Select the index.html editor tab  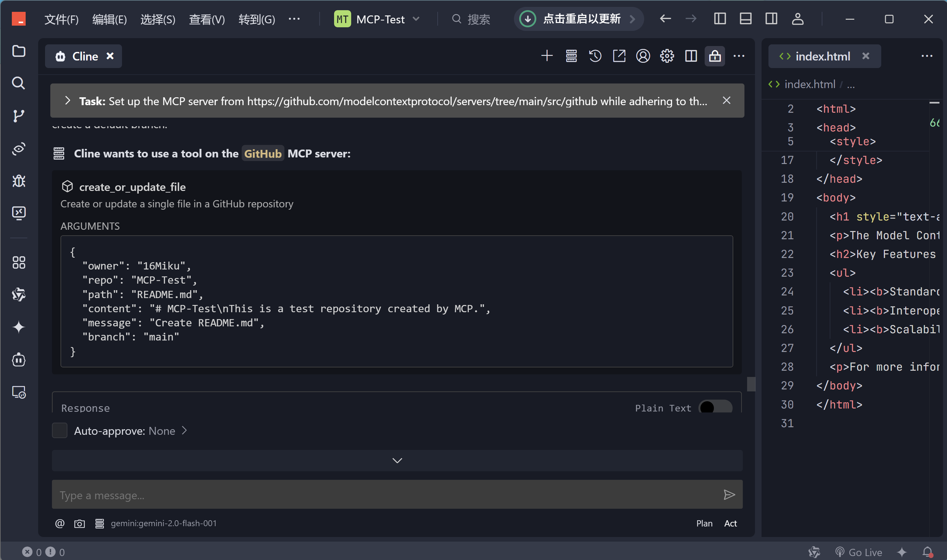click(x=822, y=56)
